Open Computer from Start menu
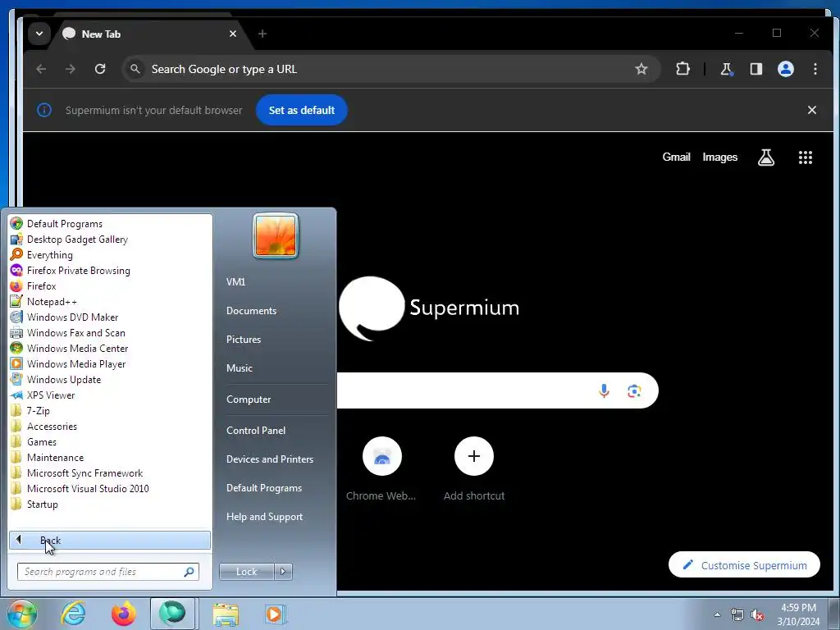Screen dimensions: 840x630 coord(249,399)
